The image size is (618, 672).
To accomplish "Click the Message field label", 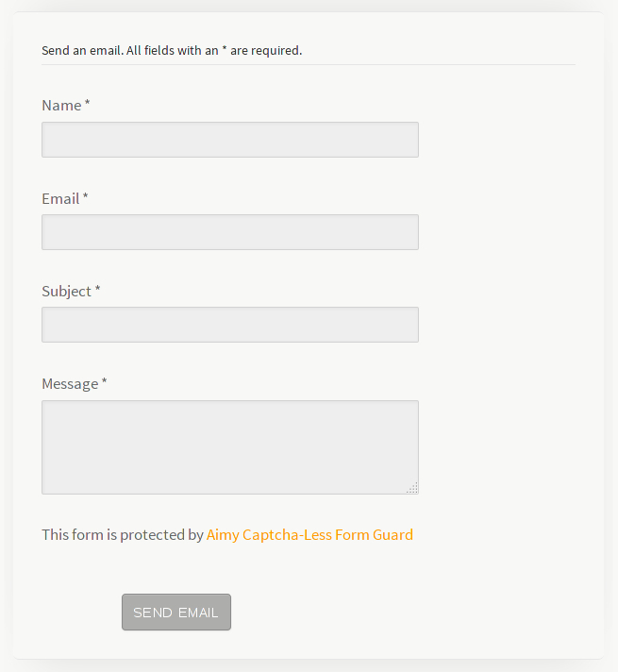I will pos(70,384).
